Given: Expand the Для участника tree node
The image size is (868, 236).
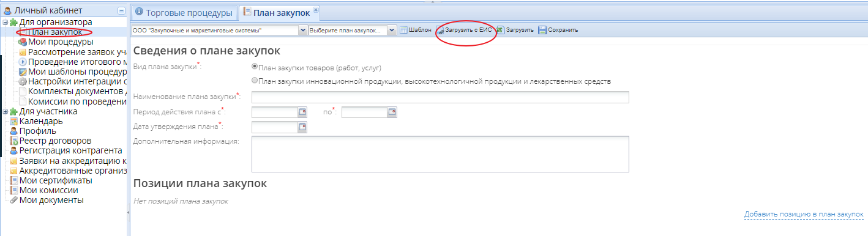Looking at the screenshot, I should (x=5, y=112).
